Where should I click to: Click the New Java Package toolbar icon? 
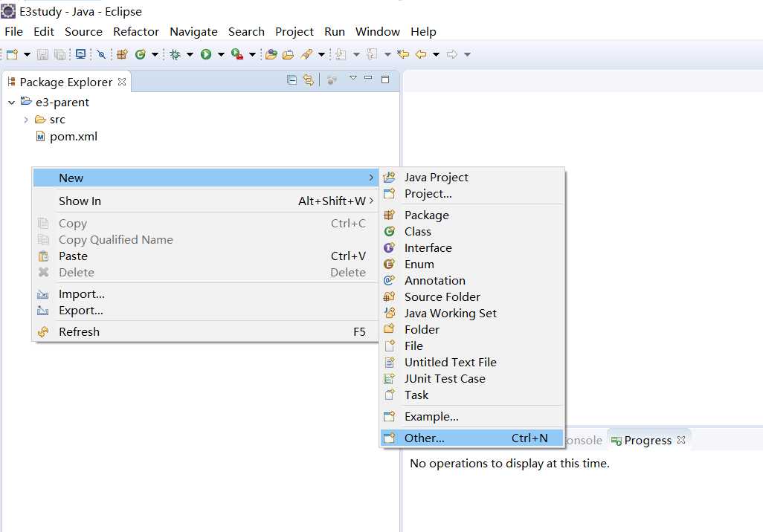pos(122,54)
